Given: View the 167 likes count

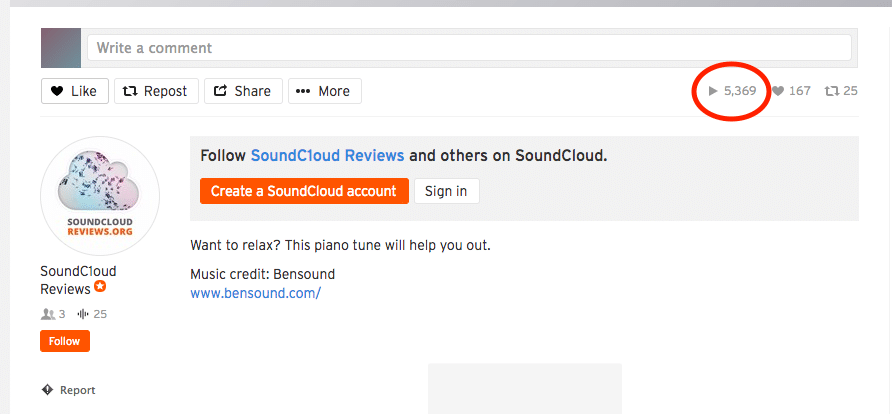Looking at the screenshot, I should tap(791, 91).
